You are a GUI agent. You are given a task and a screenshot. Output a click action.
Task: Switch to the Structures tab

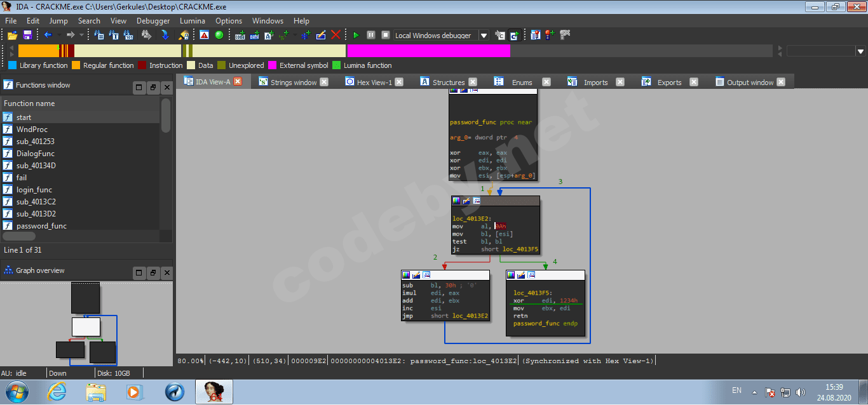[449, 83]
